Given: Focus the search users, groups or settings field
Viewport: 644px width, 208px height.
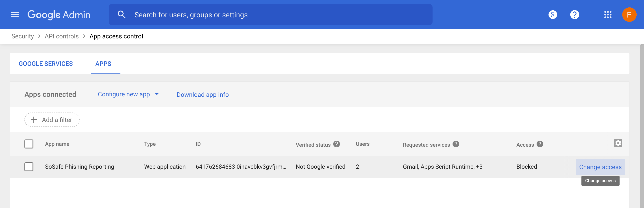Looking at the screenshot, I should click(270, 15).
